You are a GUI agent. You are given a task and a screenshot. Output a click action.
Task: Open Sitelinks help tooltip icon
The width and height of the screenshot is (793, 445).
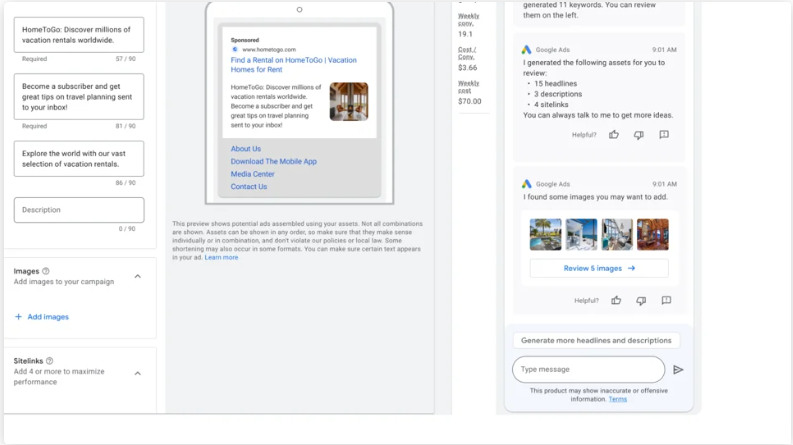[x=50, y=361]
